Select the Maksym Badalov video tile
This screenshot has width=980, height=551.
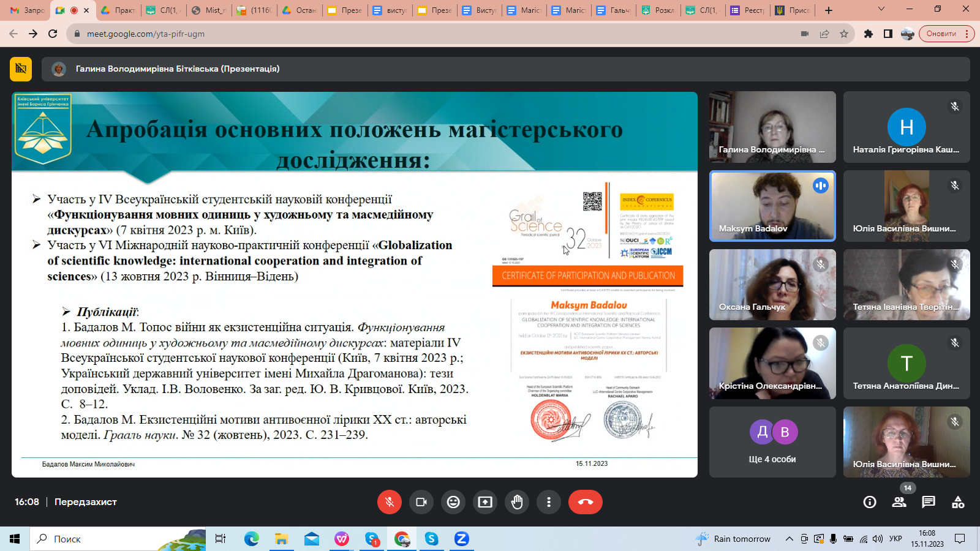tap(772, 206)
